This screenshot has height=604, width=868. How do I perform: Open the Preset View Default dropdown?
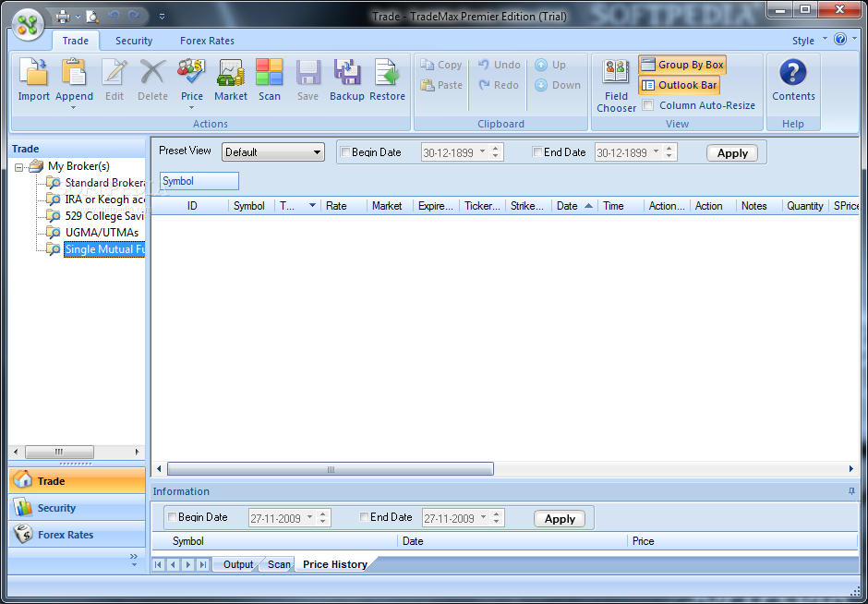tap(273, 152)
